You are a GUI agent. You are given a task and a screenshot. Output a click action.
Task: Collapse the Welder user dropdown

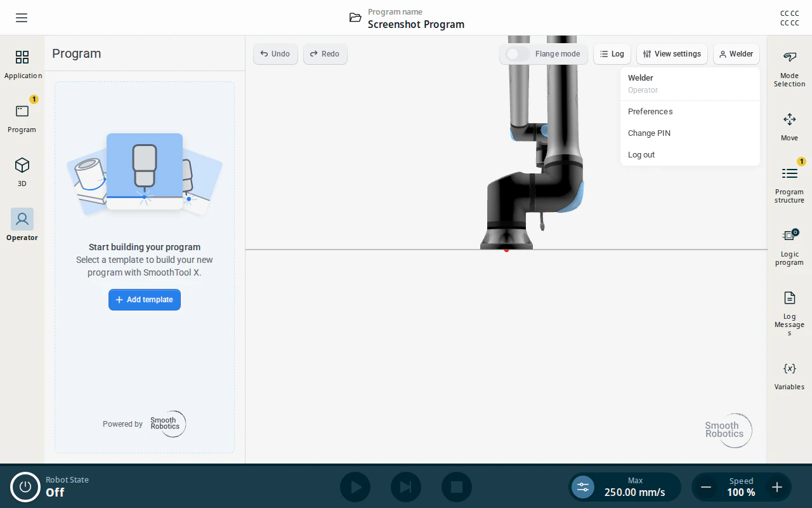point(737,54)
